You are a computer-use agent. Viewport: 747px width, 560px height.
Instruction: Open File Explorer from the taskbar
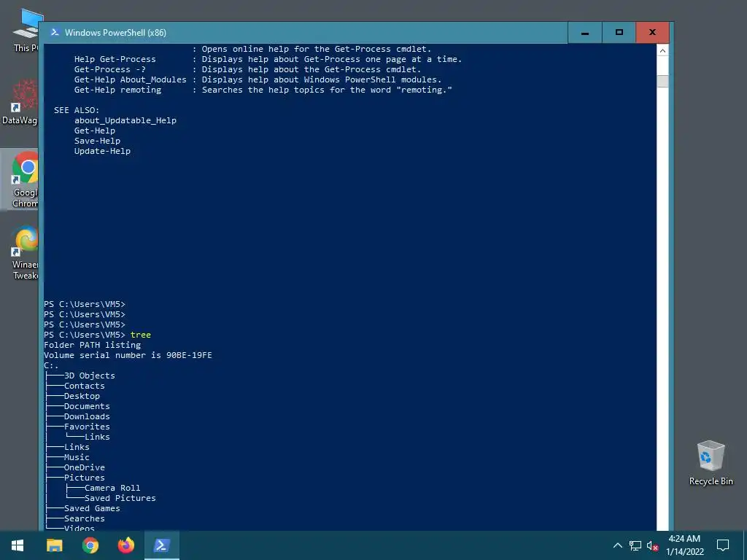[x=54, y=545]
